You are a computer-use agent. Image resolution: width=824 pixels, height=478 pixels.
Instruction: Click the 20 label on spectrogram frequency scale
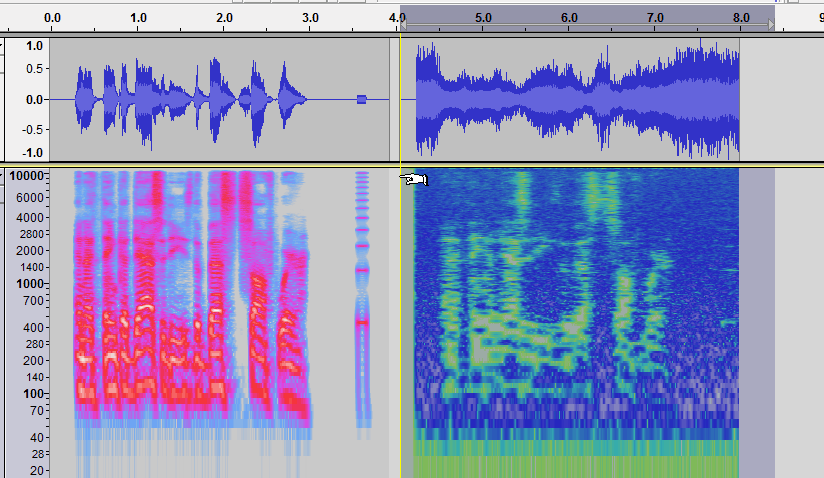[37, 470]
